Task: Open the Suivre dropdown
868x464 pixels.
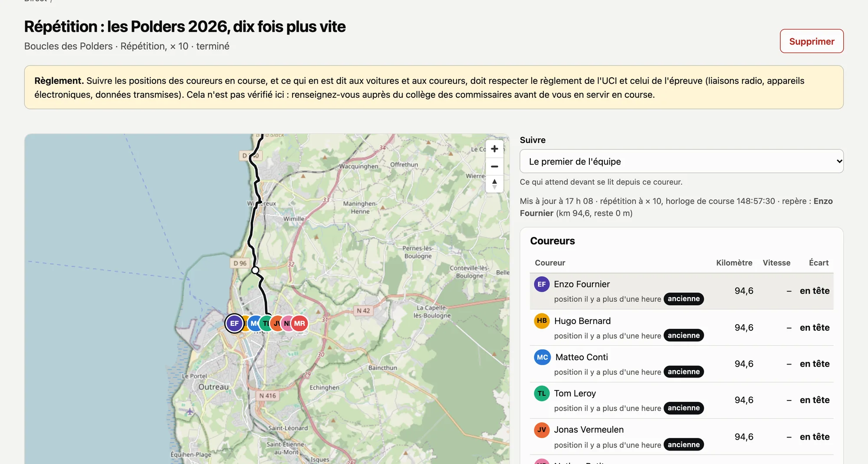Action: [x=681, y=161]
